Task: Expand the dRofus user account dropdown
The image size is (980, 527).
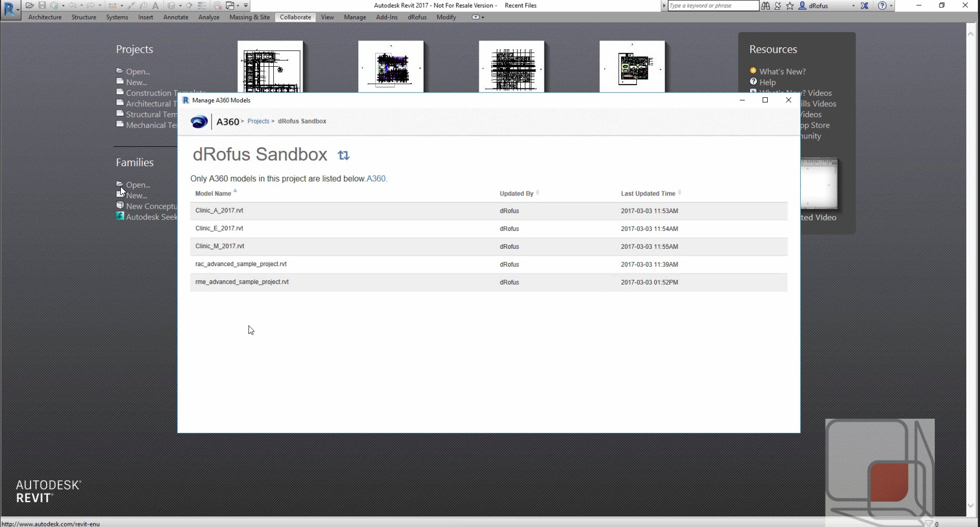Action: (853, 6)
